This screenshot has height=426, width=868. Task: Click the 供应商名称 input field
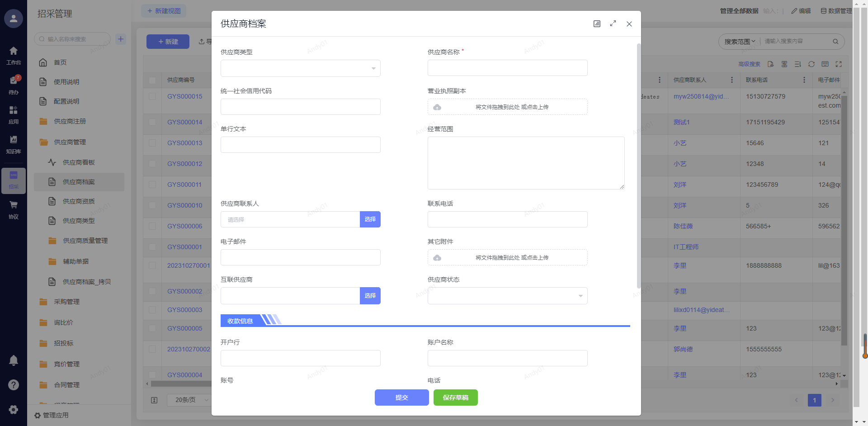click(507, 68)
